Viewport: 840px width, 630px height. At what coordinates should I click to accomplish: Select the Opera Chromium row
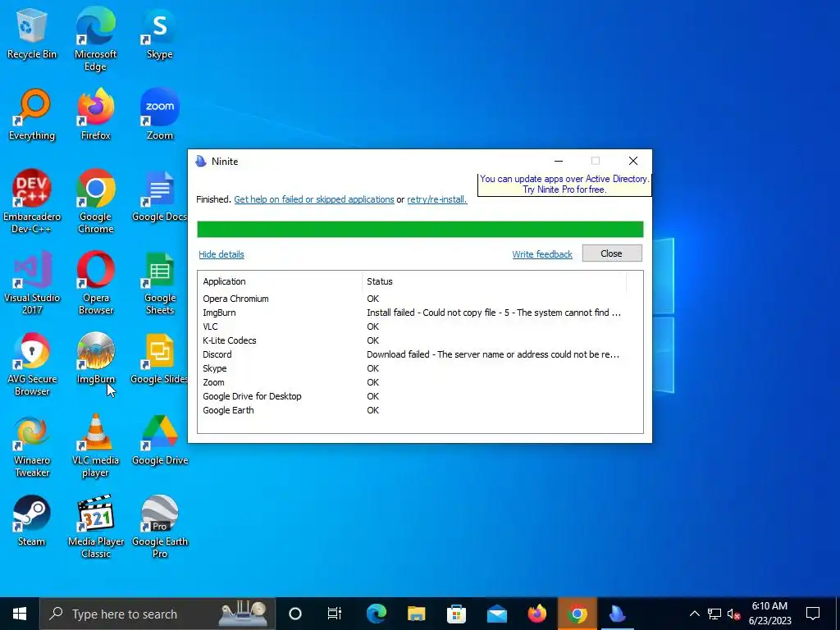point(420,299)
